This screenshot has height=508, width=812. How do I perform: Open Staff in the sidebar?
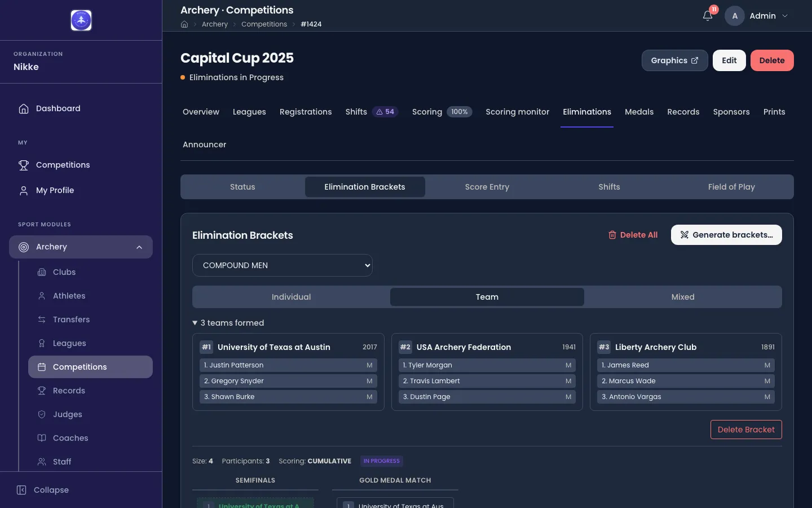(90, 462)
